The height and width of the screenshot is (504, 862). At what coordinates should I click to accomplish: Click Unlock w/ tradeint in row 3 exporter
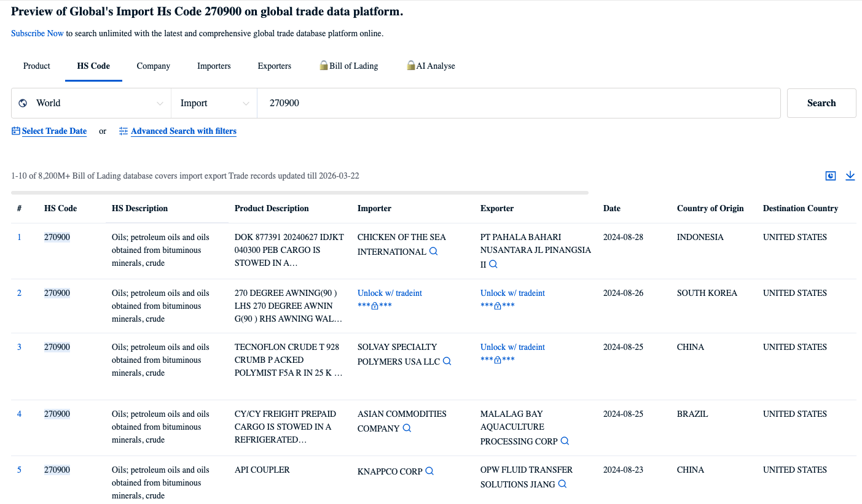pyautogui.click(x=512, y=347)
